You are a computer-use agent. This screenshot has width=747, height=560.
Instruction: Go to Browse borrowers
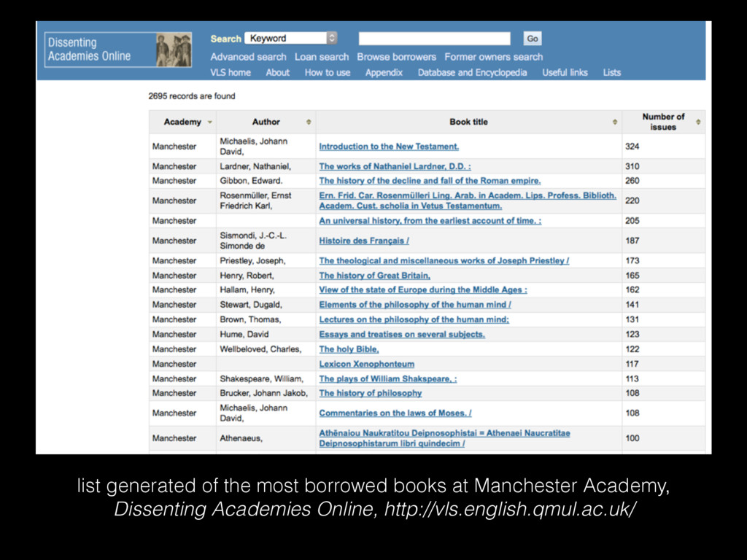coord(396,57)
